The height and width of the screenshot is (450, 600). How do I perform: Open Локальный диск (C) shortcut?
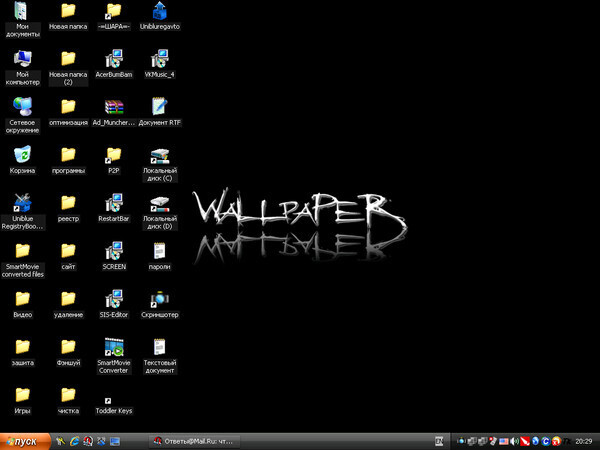[x=160, y=163]
